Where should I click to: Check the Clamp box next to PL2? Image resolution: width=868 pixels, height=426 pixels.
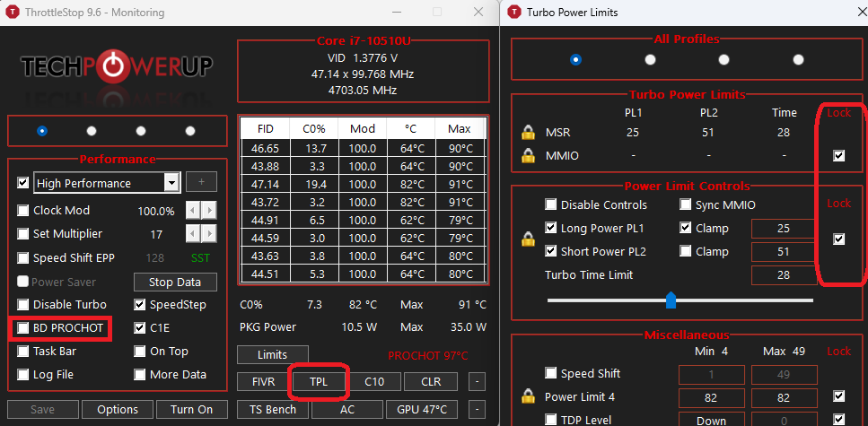click(685, 251)
